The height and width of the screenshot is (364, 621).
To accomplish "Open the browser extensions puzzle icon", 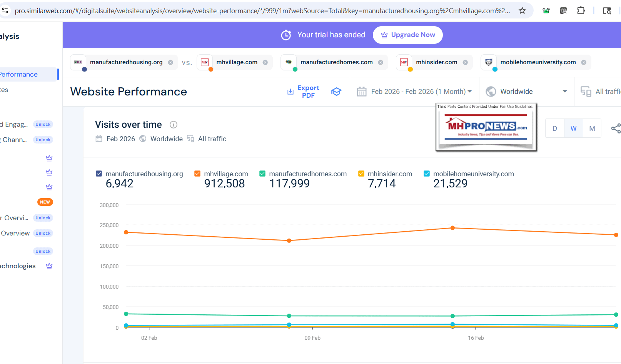I will [581, 11].
